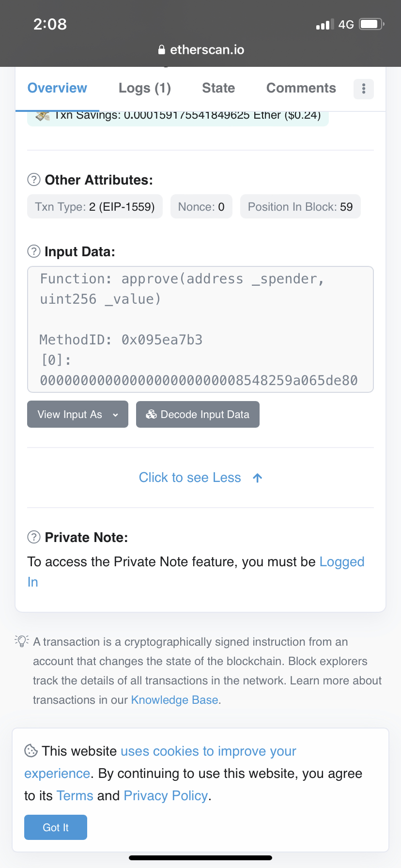Expand the View Input As dropdown
This screenshot has height=868, width=401.
[x=77, y=414]
